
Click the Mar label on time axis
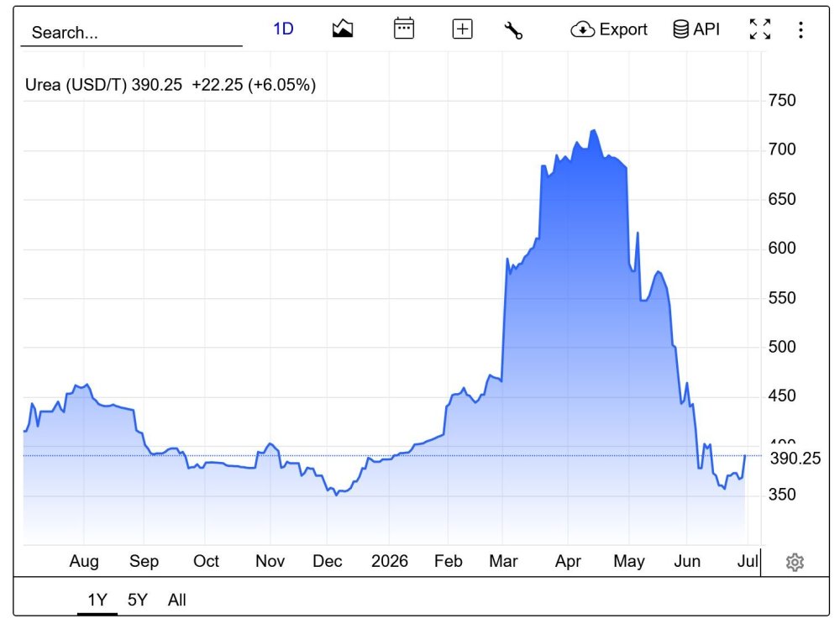pos(503,561)
